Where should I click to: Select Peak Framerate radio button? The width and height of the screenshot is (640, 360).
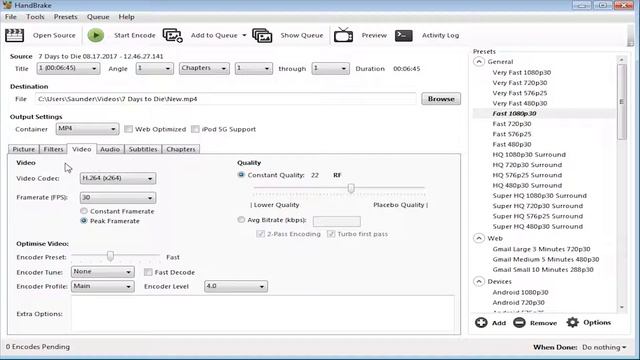pos(84,221)
